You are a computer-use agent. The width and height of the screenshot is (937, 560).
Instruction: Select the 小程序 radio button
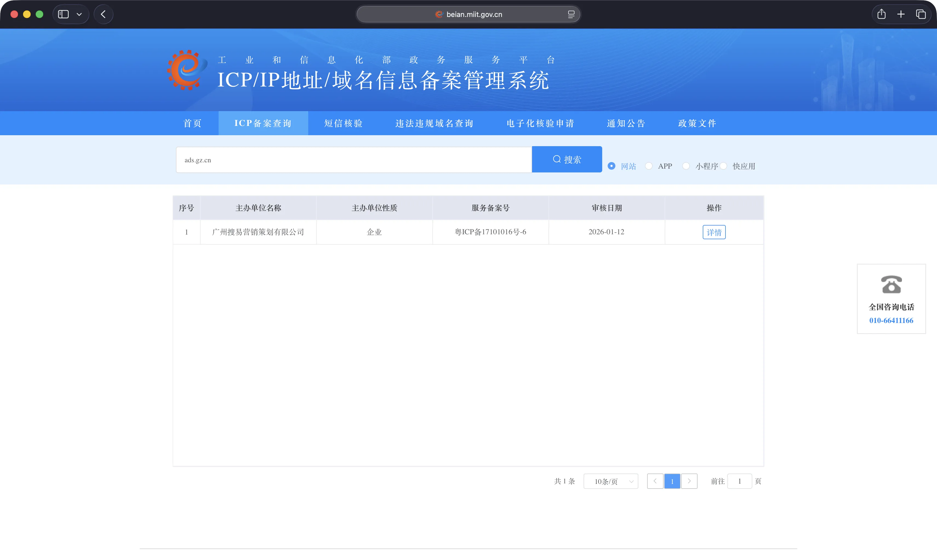[x=686, y=166]
